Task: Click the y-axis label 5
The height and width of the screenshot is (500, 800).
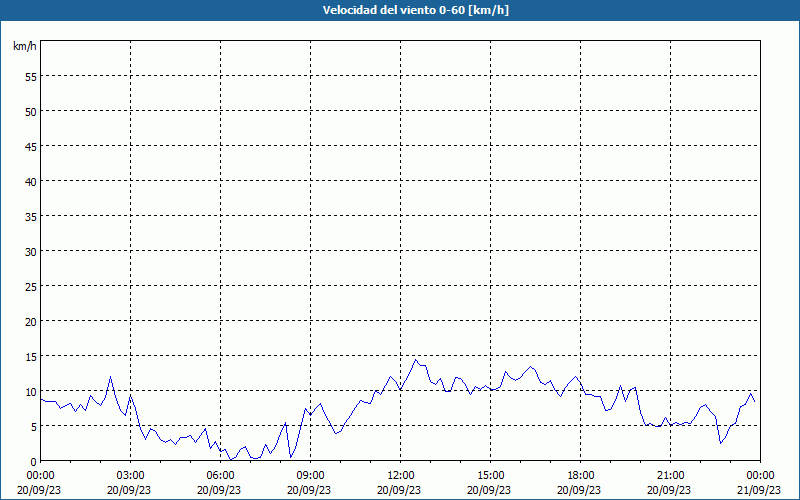Action: coord(34,427)
